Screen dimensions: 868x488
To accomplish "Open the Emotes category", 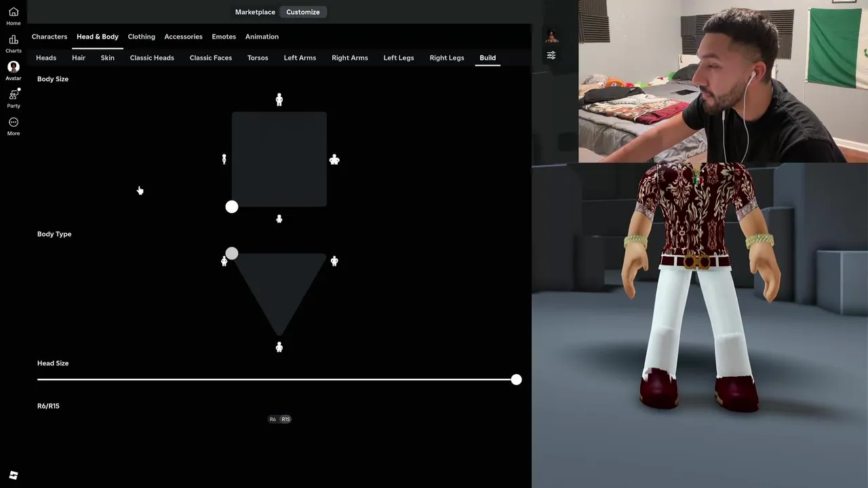I will coord(224,37).
